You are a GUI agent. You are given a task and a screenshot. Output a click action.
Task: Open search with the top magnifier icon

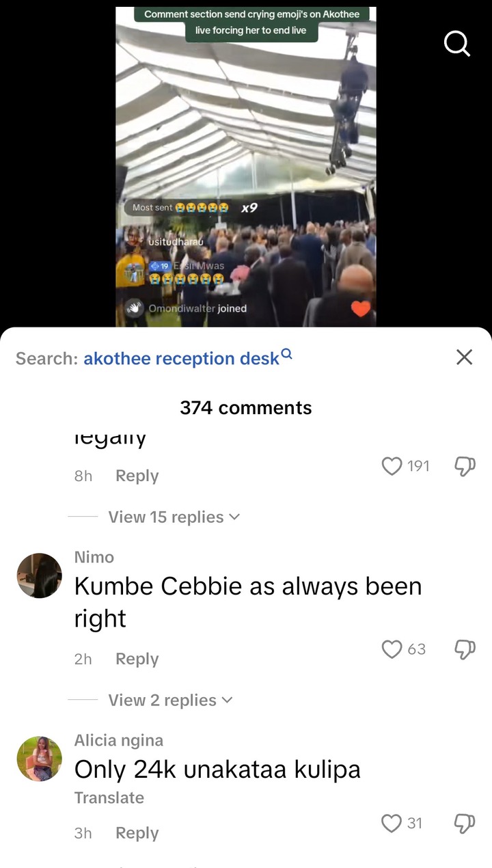pos(457,44)
